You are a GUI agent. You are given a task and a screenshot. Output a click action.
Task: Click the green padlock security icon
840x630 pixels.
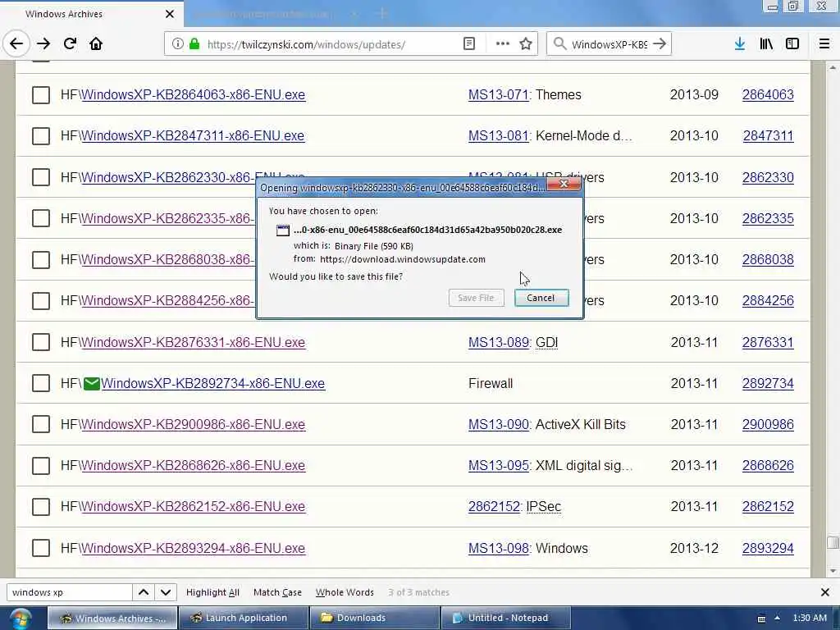click(x=194, y=44)
